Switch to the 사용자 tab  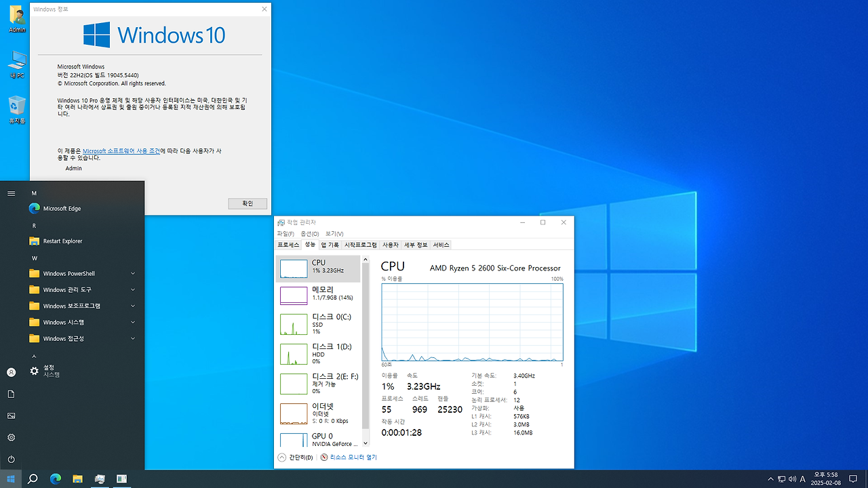pyautogui.click(x=391, y=245)
